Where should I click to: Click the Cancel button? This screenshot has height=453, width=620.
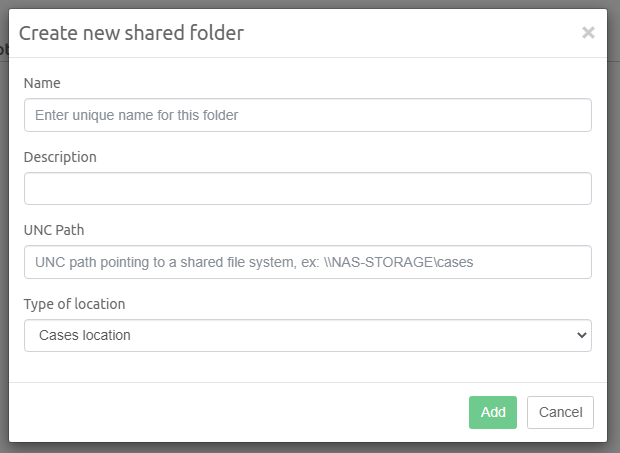coord(560,412)
